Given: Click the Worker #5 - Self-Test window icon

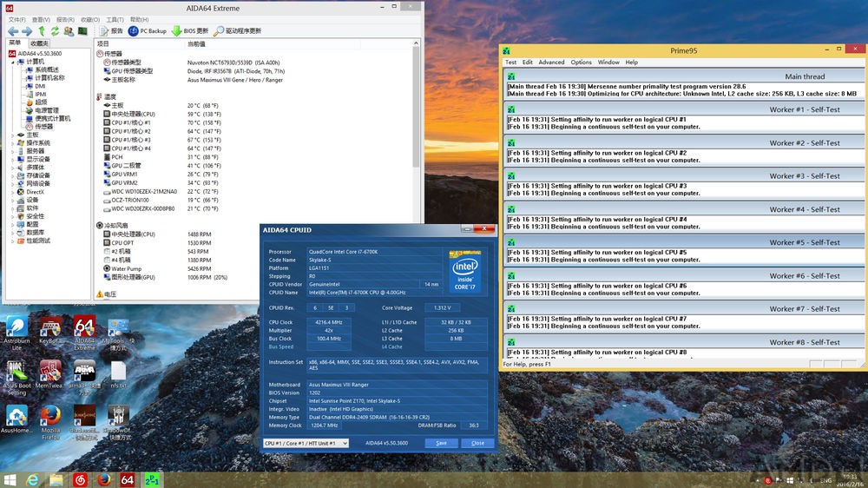Looking at the screenshot, I should pyautogui.click(x=511, y=242).
